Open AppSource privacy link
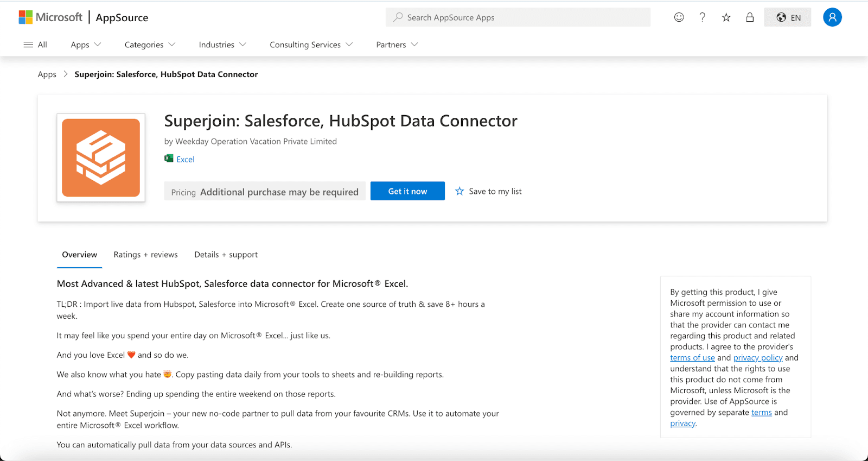This screenshot has height=461, width=868. [682, 424]
